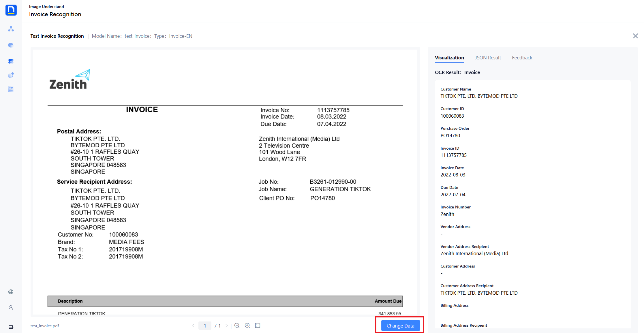Click the Invoice Date value 2022-08-03
This screenshot has height=333, width=644.
tap(453, 175)
